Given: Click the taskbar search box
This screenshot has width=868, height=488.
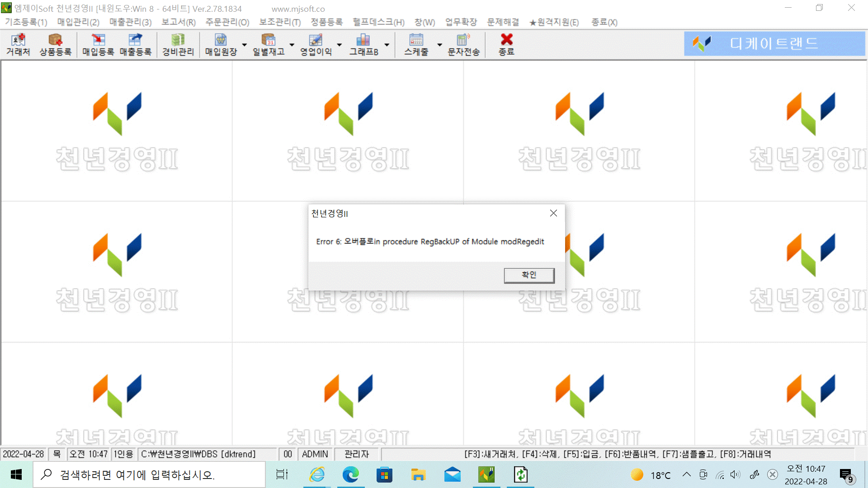Looking at the screenshot, I should click(x=149, y=474).
